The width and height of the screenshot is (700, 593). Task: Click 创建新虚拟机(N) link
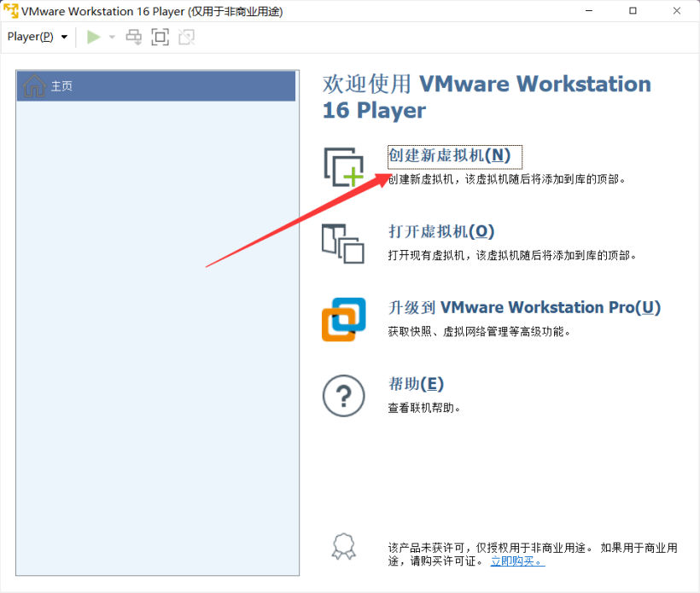[x=449, y=155]
